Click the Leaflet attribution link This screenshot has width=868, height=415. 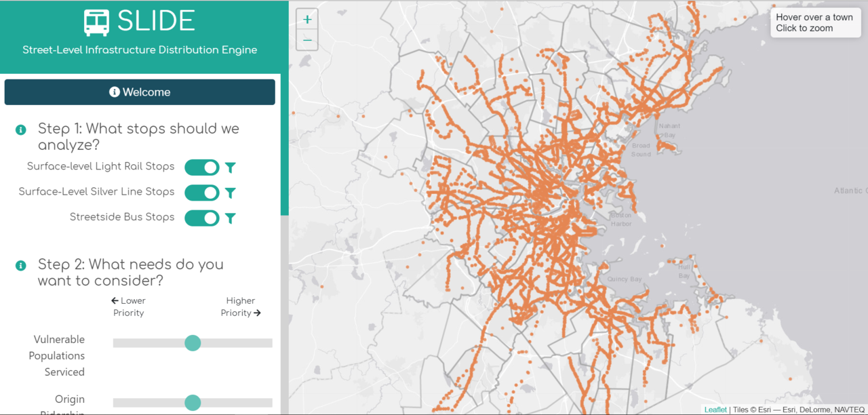coord(715,410)
